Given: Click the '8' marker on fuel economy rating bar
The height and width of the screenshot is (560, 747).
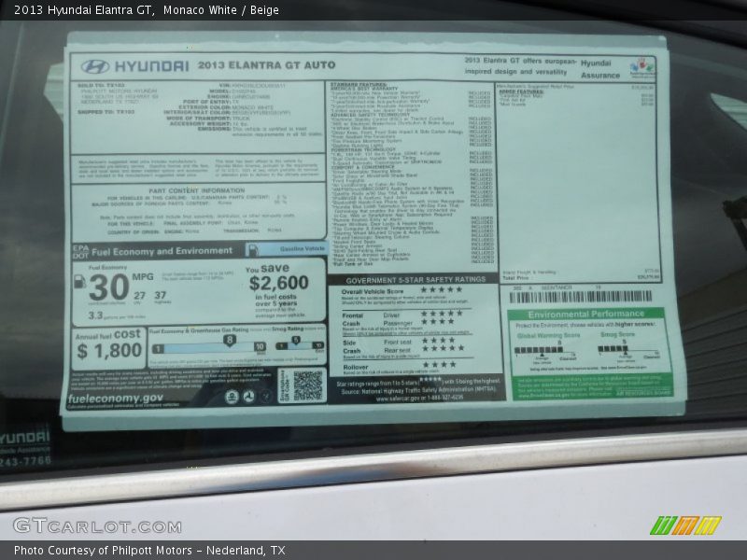Looking at the screenshot, I should point(230,340).
